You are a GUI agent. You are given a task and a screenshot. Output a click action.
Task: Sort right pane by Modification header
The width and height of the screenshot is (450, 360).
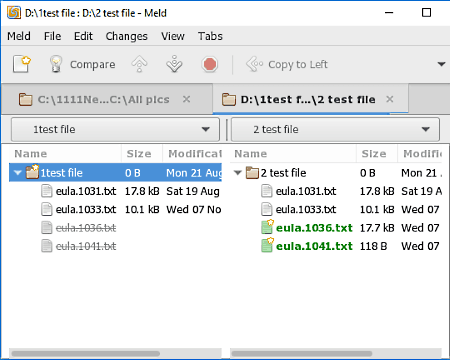point(420,154)
